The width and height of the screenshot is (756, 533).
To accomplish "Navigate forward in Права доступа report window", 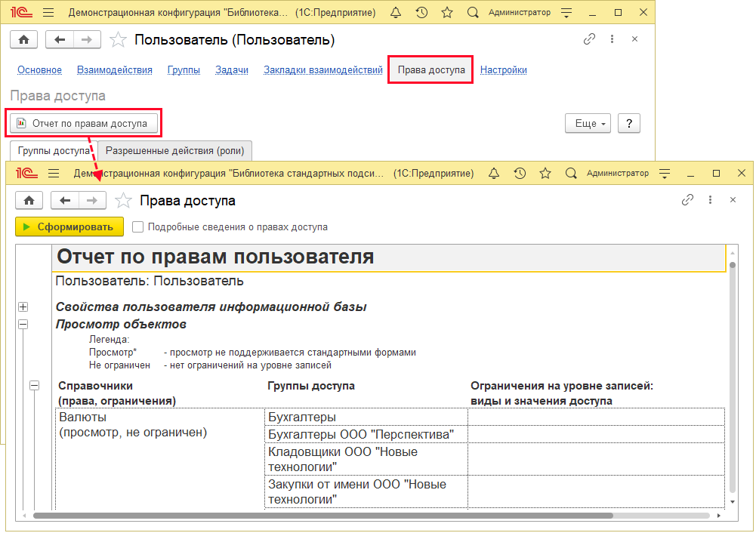I will tap(92, 200).
